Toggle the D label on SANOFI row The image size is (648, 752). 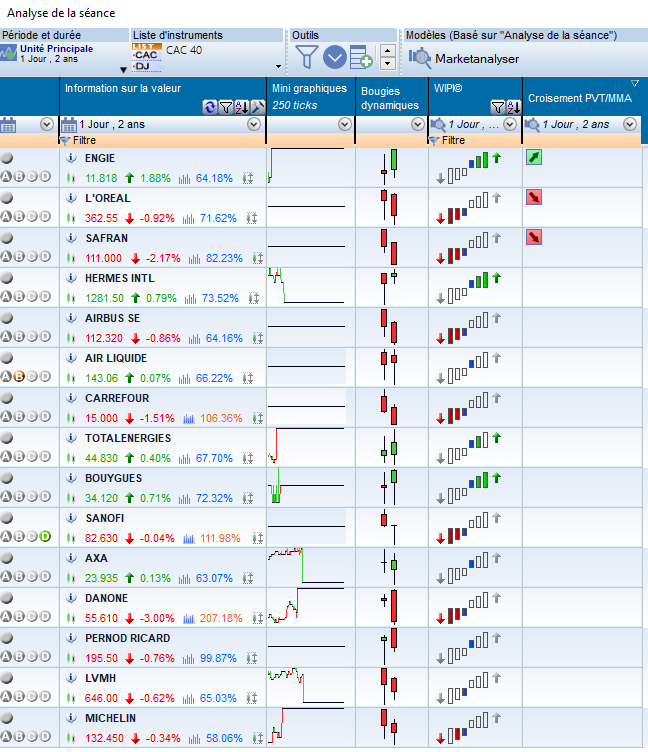tap(45, 536)
